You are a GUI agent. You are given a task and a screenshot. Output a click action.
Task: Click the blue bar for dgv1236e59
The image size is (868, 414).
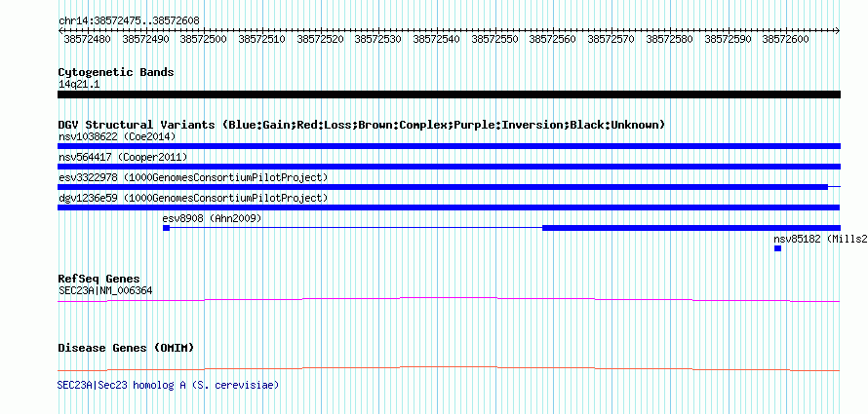point(449,207)
